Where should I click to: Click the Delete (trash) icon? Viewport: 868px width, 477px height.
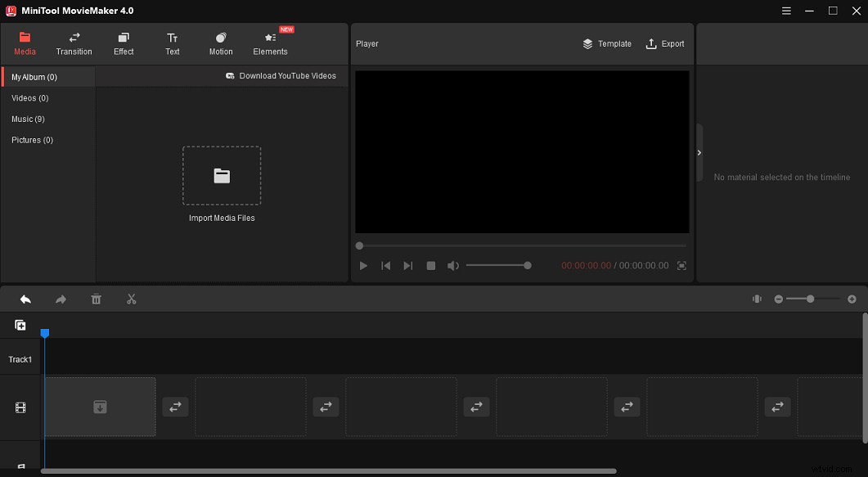tap(96, 299)
